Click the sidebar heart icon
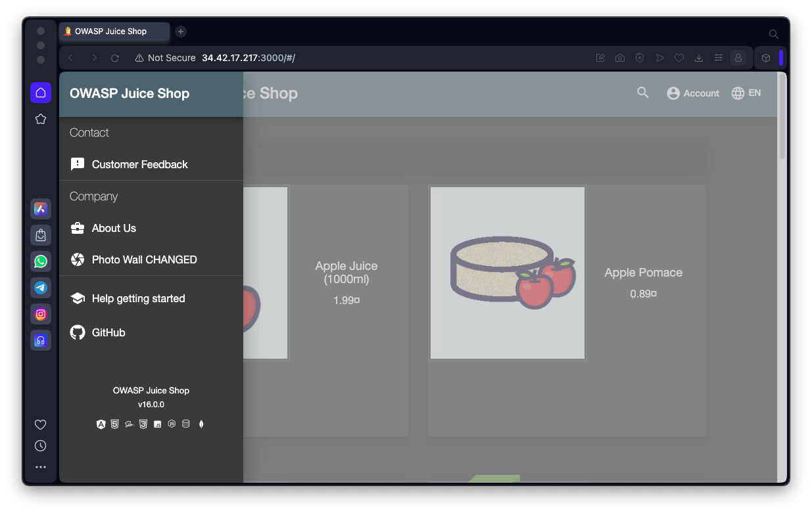Screen dimensions: 812x513 coord(41,424)
